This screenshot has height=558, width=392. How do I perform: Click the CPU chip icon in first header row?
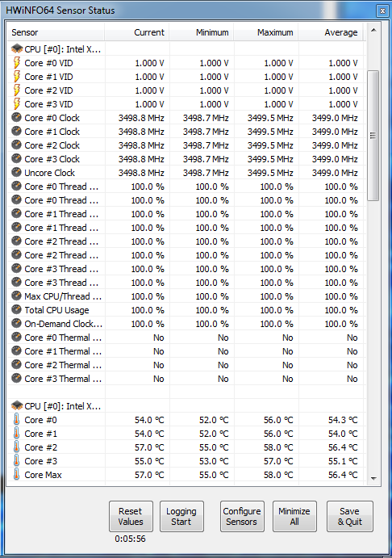pyautogui.click(x=17, y=48)
